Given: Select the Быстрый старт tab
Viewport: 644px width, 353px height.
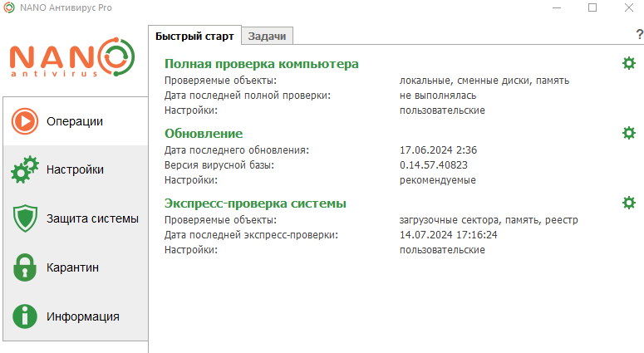Looking at the screenshot, I should (x=195, y=36).
